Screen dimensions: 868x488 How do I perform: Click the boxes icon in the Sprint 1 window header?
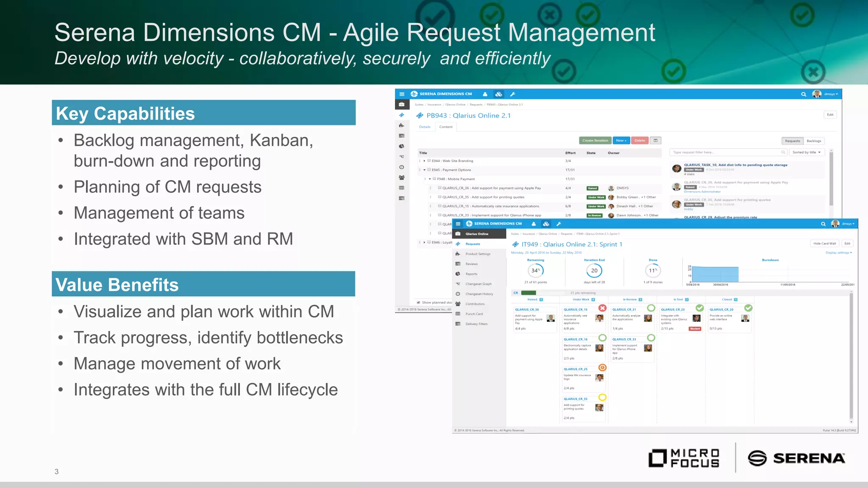click(546, 224)
